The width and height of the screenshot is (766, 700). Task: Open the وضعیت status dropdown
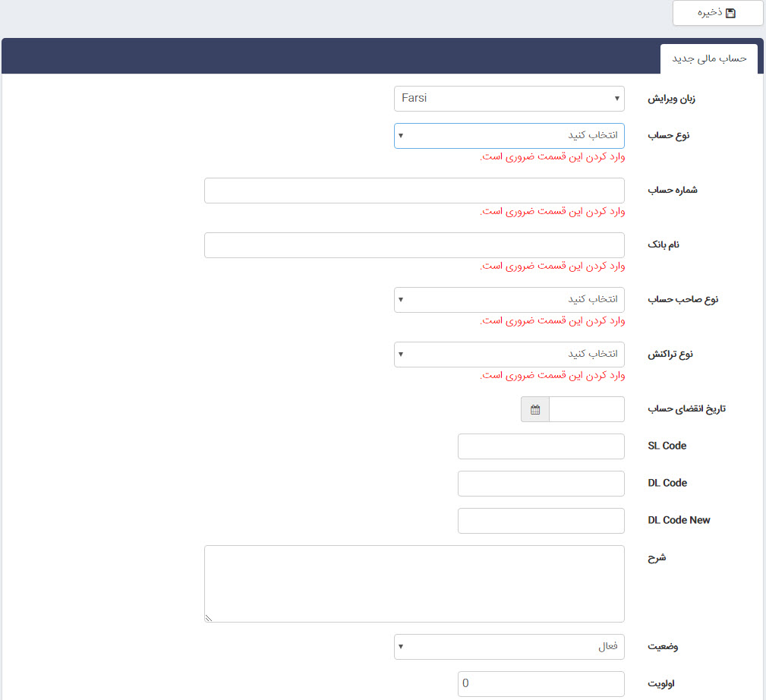point(509,647)
